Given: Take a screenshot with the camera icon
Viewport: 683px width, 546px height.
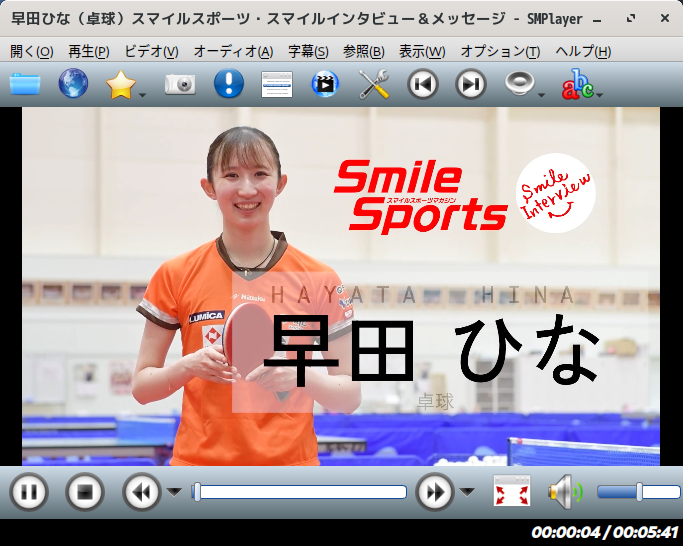Looking at the screenshot, I should [180, 84].
